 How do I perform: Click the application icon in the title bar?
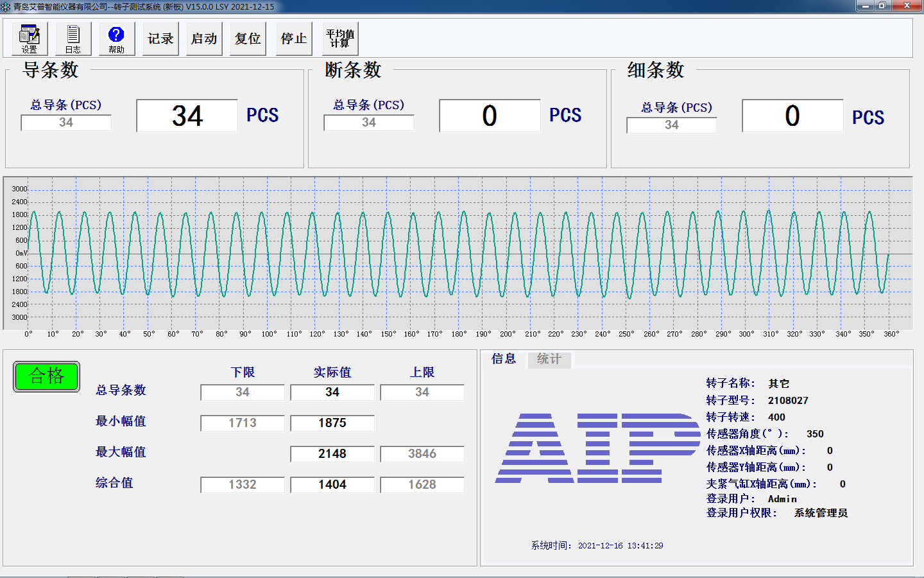pyautogui.click(x=6, y=6)
